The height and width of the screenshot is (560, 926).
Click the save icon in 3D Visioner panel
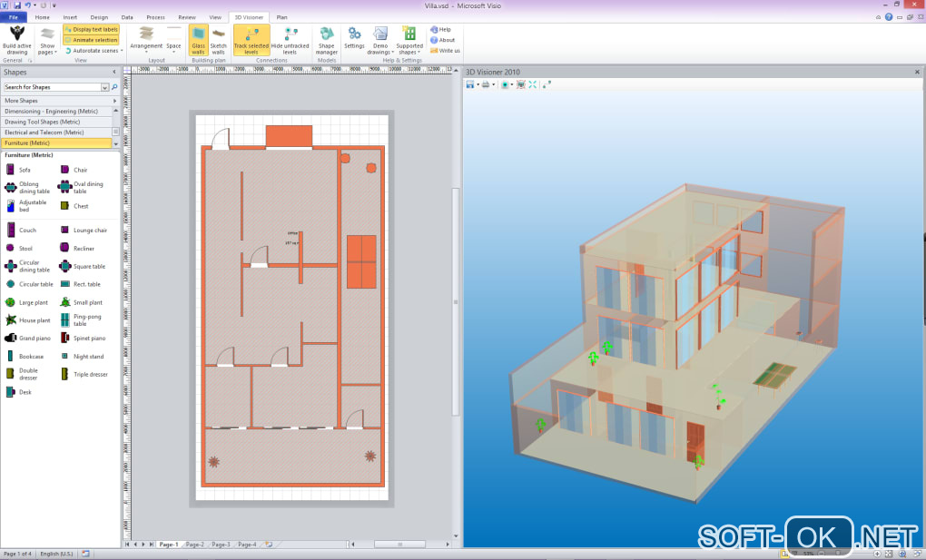[470, 84]
